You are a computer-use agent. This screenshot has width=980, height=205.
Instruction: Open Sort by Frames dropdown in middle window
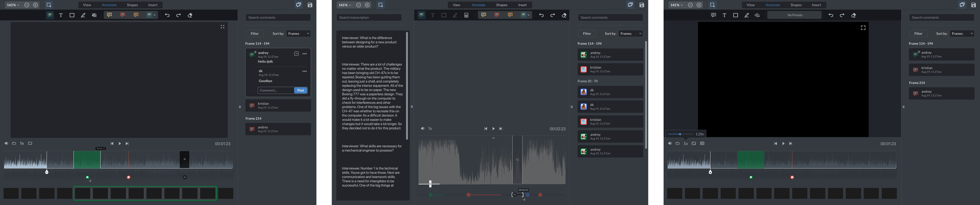point(631,34)
